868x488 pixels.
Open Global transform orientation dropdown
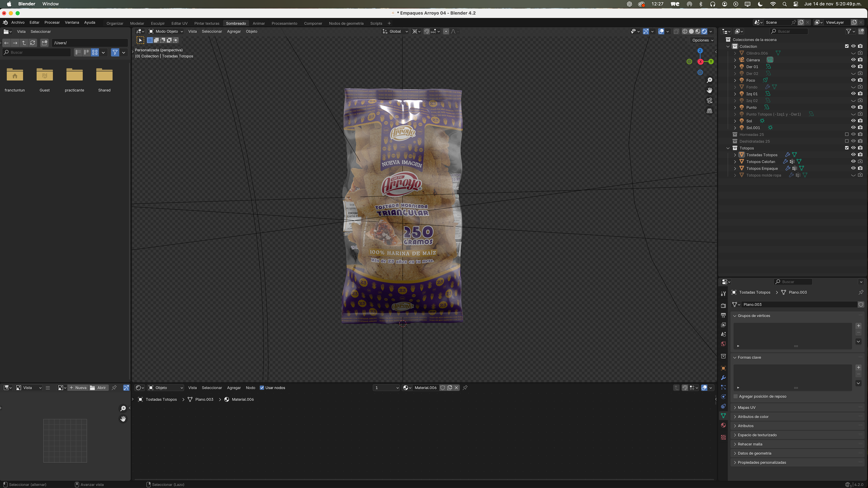pyautogui.click(x=395, y=31)
